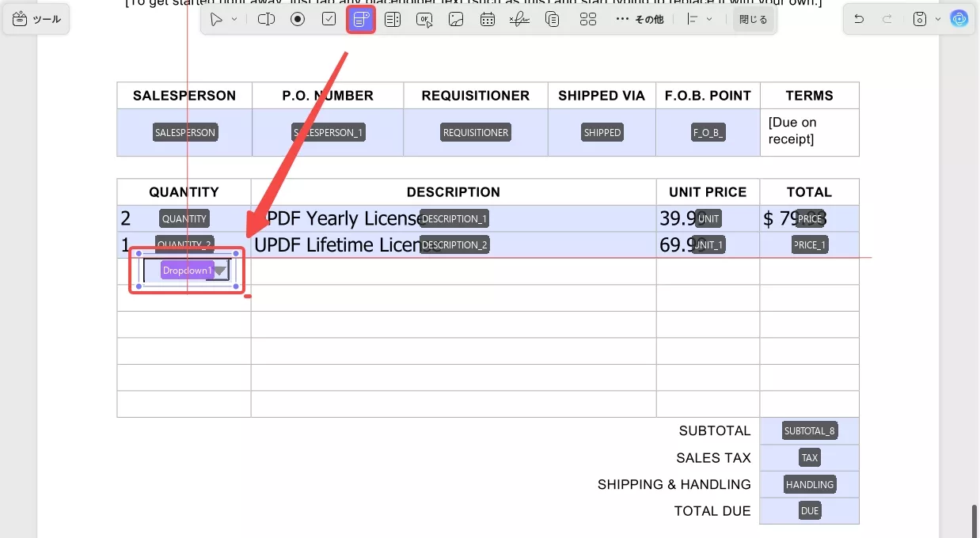
Task: Click the 'SUBTOTAL' label
Action: click(715, 431)
